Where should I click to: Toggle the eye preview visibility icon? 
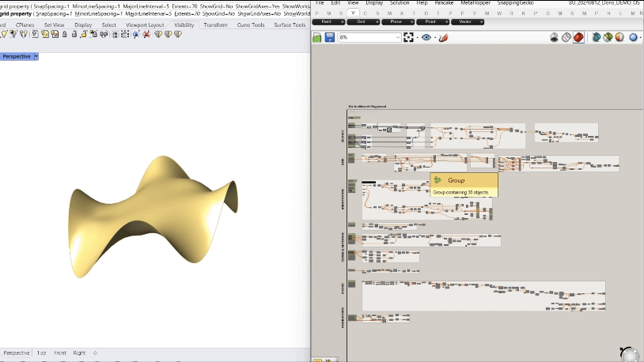[426, 37]
